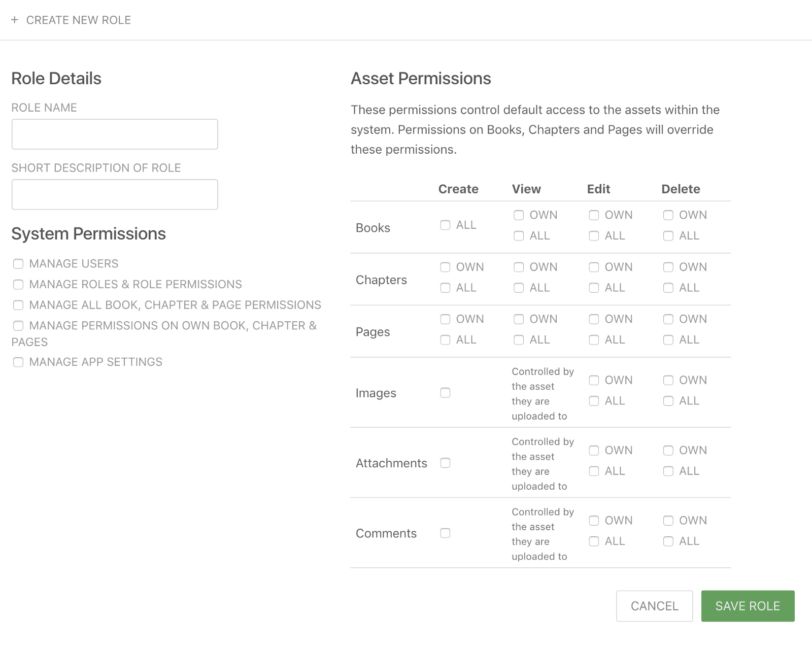Check Books Create All permission
This screenshot has height=649, width=812.
tap(445, 225)
